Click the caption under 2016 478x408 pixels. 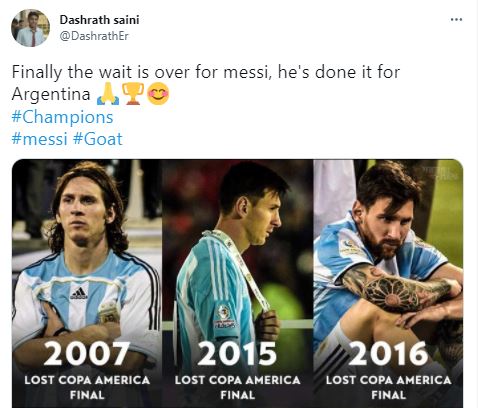pyautogui.click(x=388, y=387)
